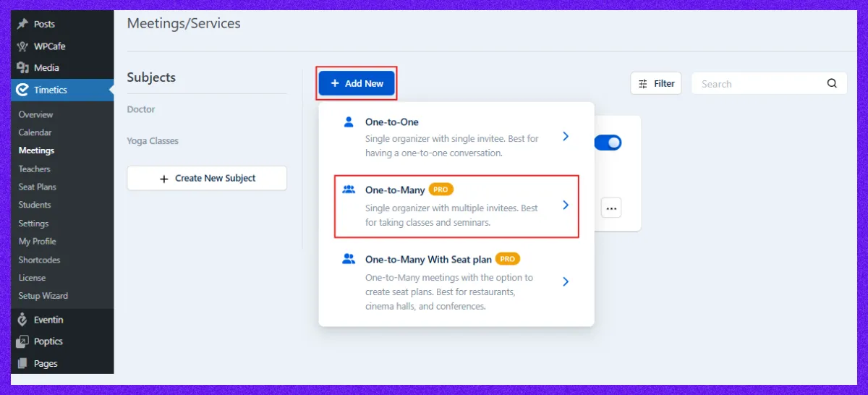Click the Timetics logo icon in sidebar

[22, 90]
